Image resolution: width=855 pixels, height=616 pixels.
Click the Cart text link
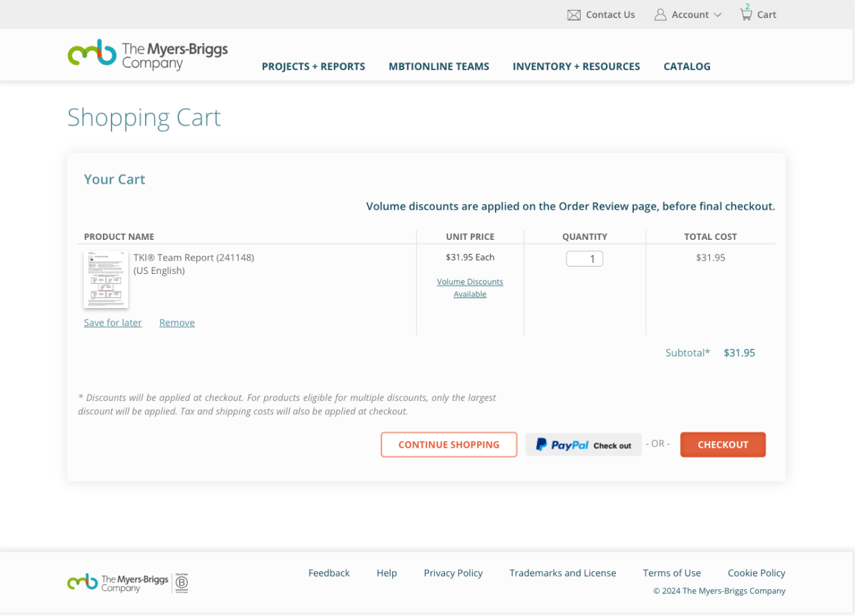(x=767, y=15)
